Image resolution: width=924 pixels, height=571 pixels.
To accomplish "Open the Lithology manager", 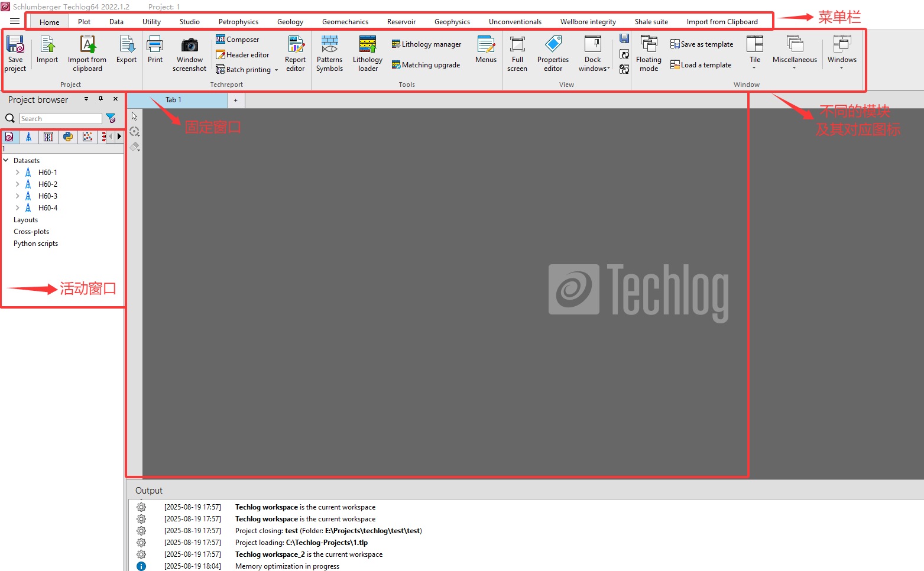I will (426, 44).
